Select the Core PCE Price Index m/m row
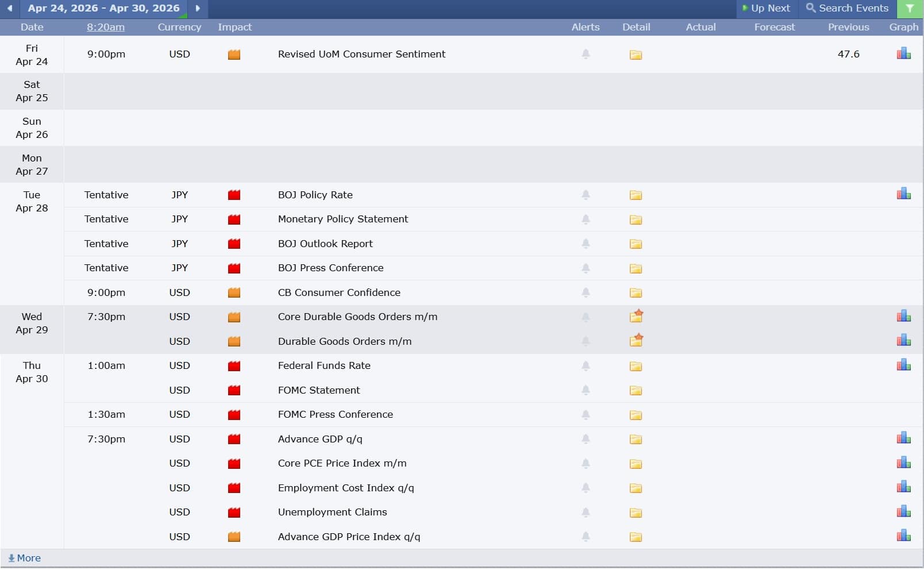The height and width of the screenshot is (570, 924). pyautogui.click(x=342, y=463)
